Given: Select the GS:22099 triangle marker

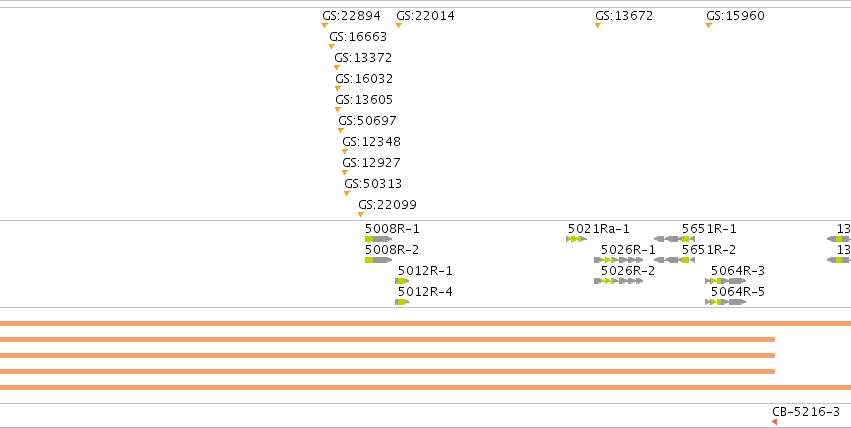Looking at the screenshot, I should [x=360, y=215].
